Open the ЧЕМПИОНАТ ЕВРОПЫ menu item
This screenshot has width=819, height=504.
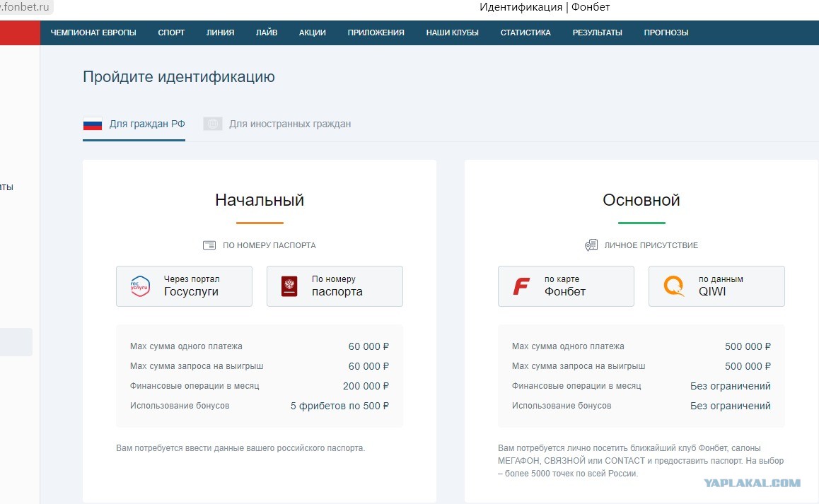coord(93,33)
